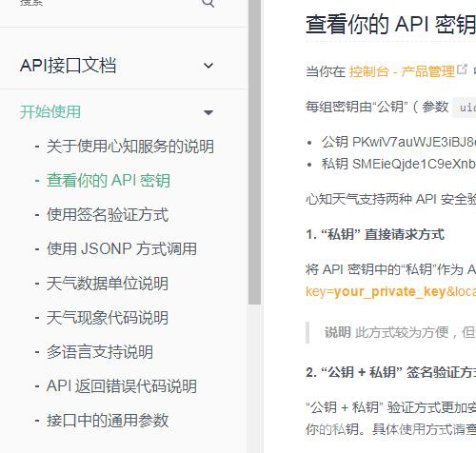Image resolution: width=476 pixels, height=453 pixels.
Task: Open 天气现象代码说明 page
Action: [x=108, y=318]
